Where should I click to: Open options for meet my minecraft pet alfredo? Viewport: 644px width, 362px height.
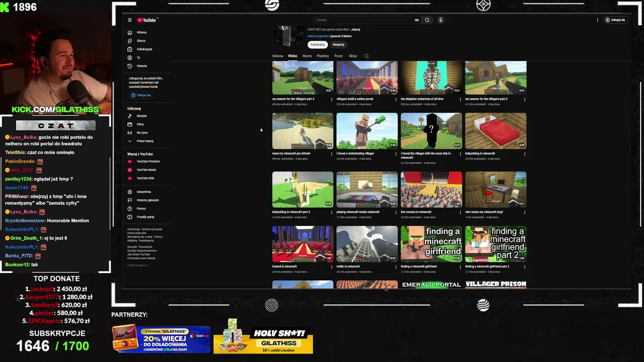coord(332,154)
